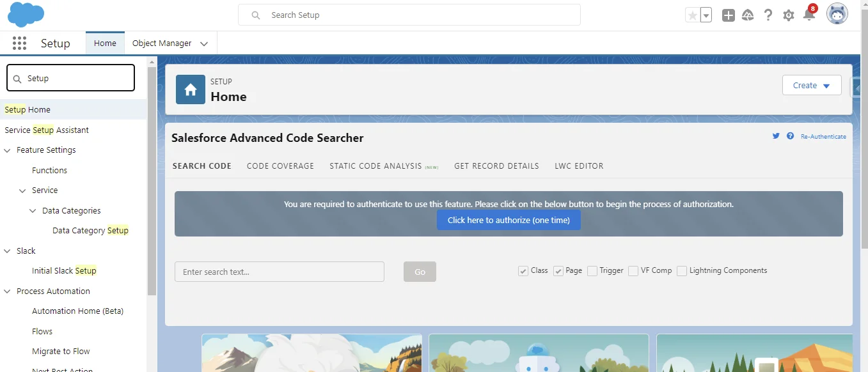The width and height of the screenshot is (868, 372).
Task: Open your user profile avatar
Action: click(x=837, y=13)
